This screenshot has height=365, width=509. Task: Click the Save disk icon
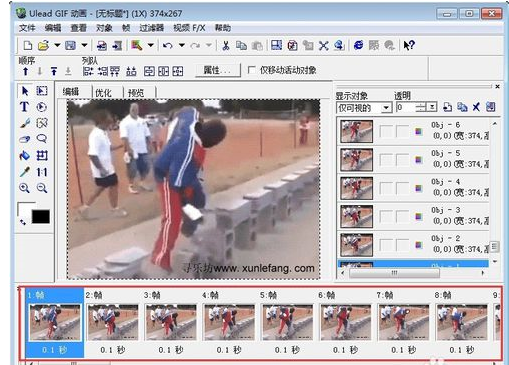click(70, 45)
